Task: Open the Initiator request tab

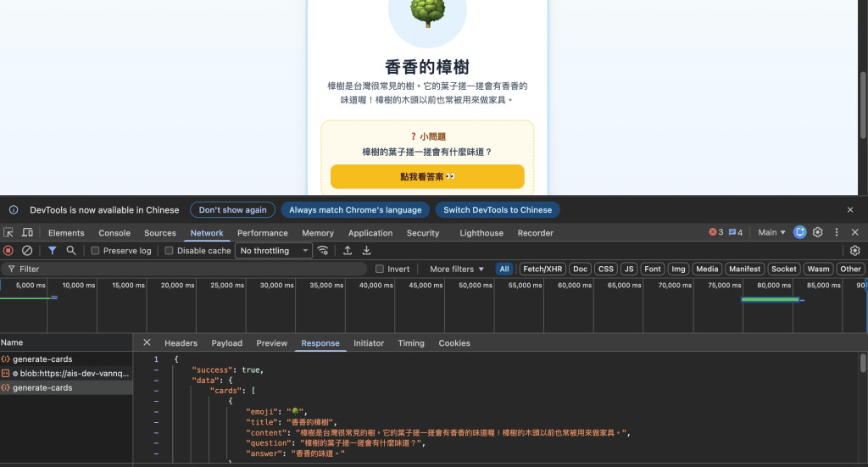Action: point(369,343)
